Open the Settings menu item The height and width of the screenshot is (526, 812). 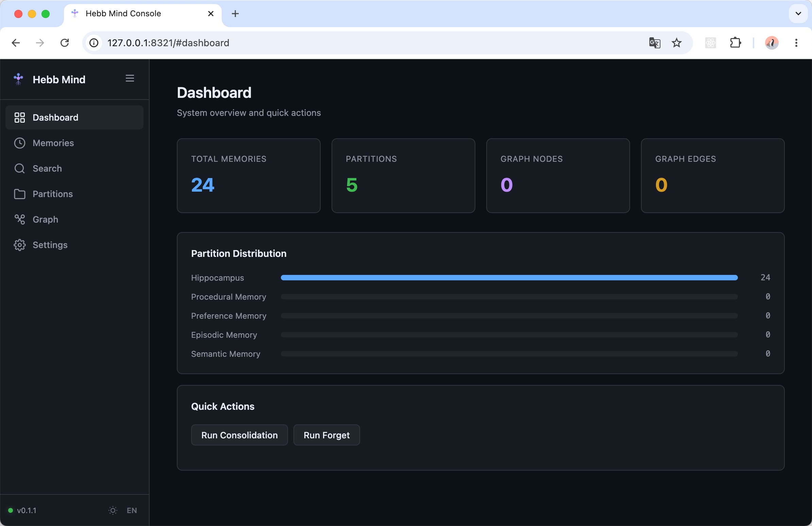click(74, 245)
